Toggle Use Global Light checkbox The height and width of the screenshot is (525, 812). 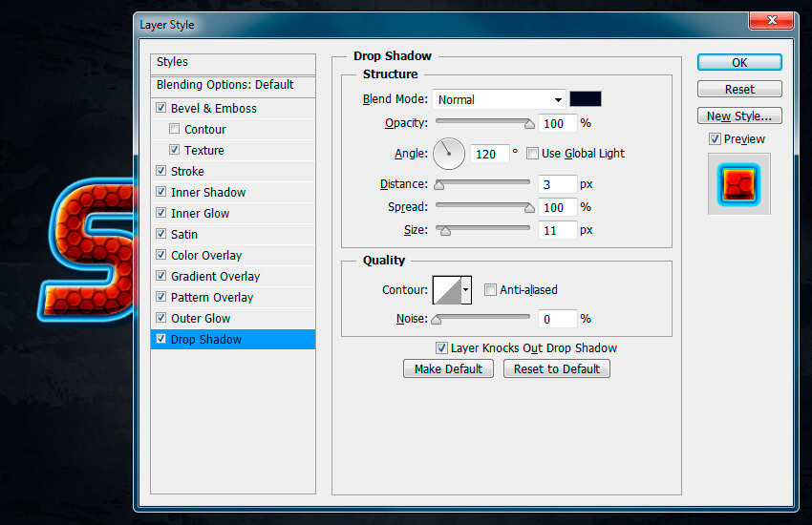533,153
